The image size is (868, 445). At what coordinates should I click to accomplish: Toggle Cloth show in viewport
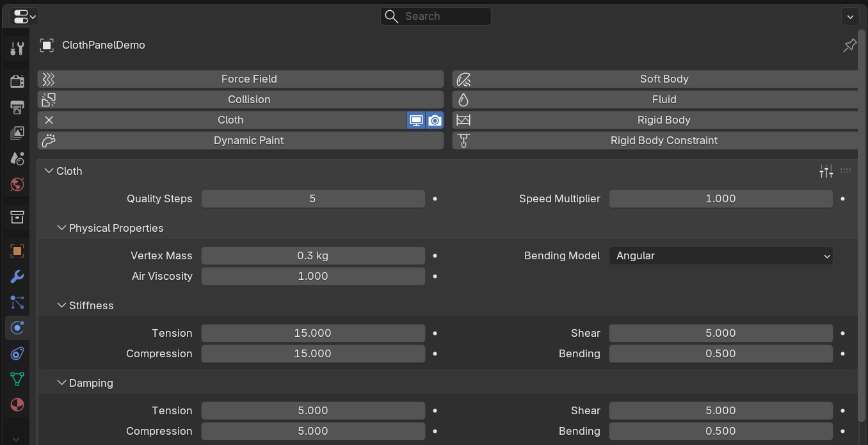pyautogui.click(x=416, y=120)
